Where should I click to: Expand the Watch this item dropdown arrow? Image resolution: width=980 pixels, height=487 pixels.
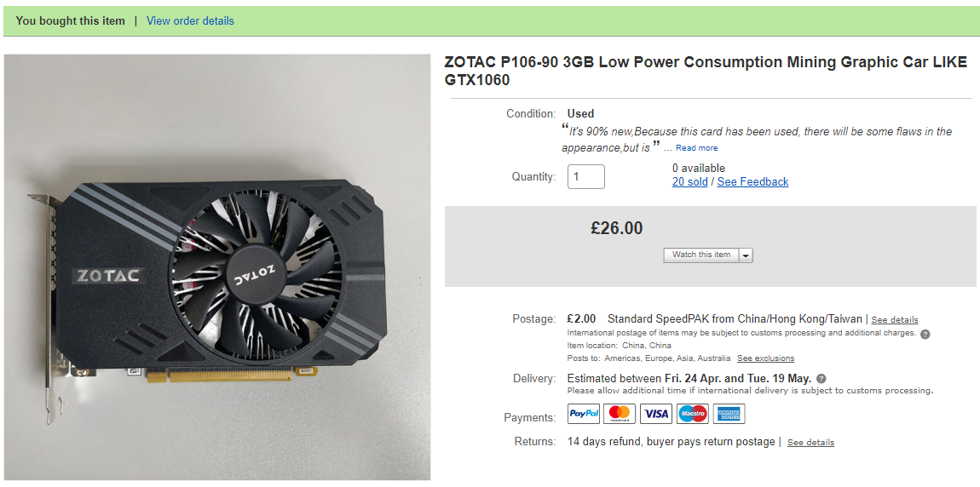(747, 255)
